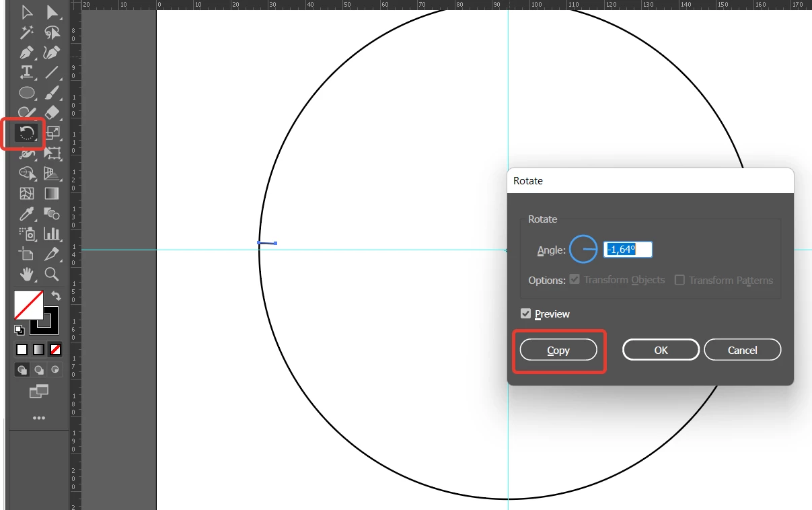Click the Fill color box
Viewport: 812px width, 510px height.
pyautogui.click(x=29, y=305)
